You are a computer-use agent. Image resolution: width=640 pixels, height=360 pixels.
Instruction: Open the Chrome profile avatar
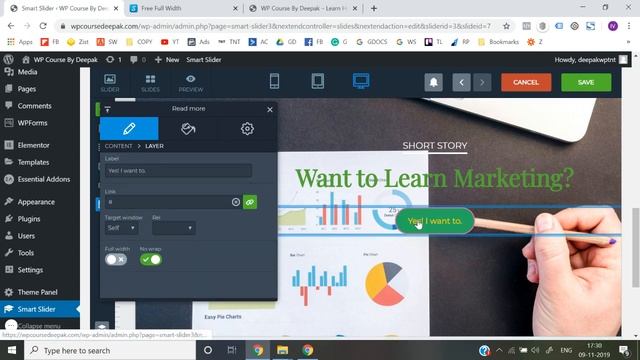[612, 26]
